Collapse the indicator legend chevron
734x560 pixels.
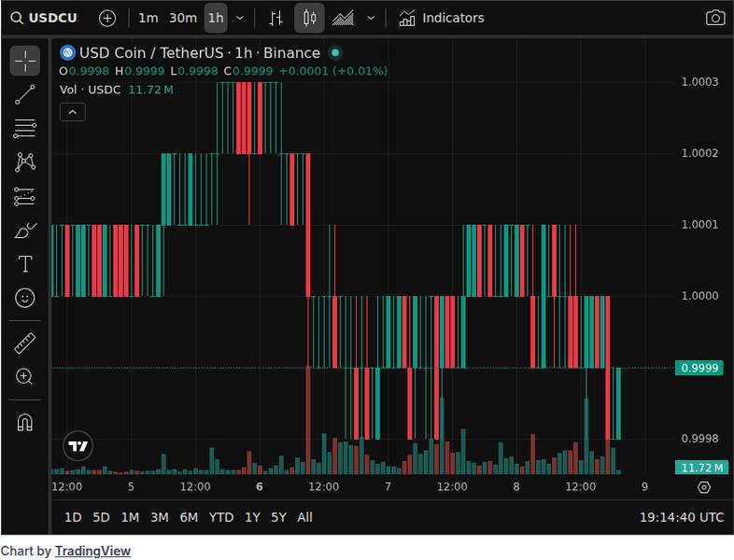[x=73, y=112]
